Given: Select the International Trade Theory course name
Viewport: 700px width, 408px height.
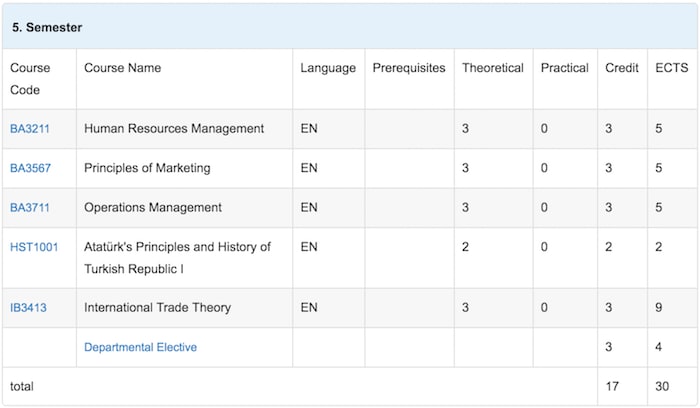Looking at the screenshot, I should click(157, 308).
